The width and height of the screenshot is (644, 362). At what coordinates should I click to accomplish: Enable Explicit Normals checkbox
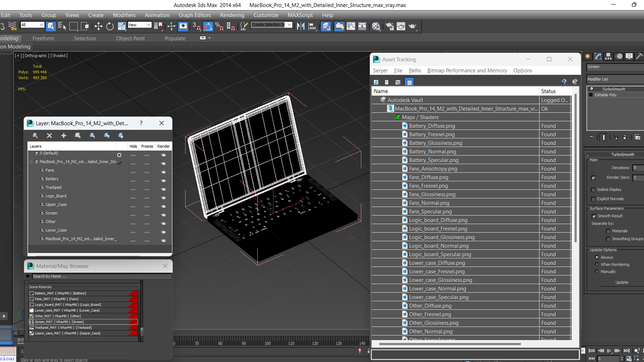(x=593, y=199)
